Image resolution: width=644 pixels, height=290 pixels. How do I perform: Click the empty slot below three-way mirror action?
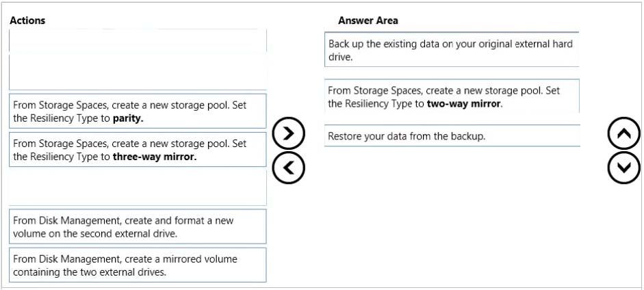(x=138, y=187)
